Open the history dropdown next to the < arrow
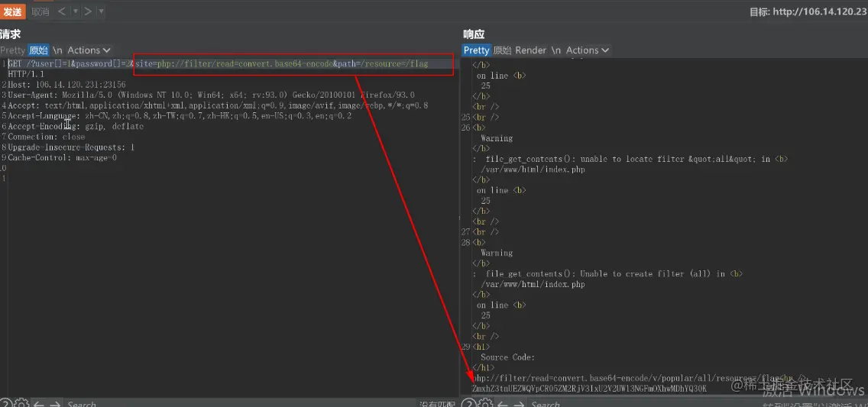The image size is (868, 407). pos(76,11)
